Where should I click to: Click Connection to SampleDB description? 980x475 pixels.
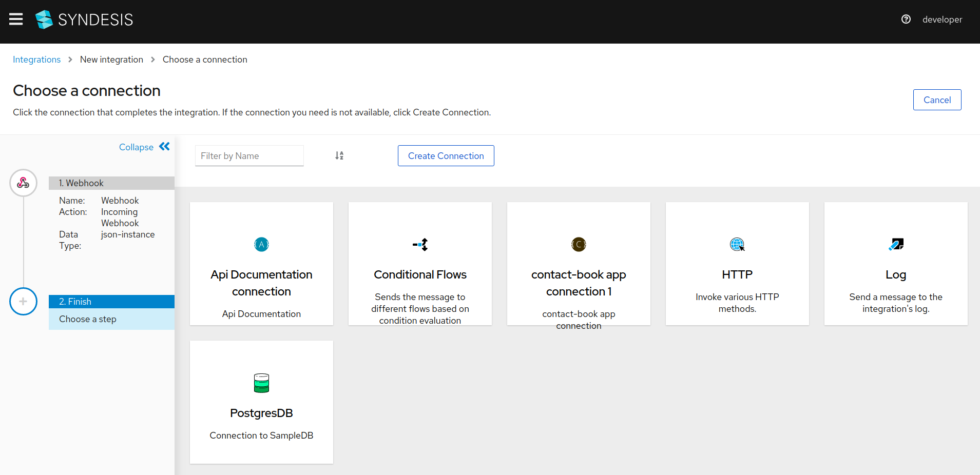pos(261,436)
